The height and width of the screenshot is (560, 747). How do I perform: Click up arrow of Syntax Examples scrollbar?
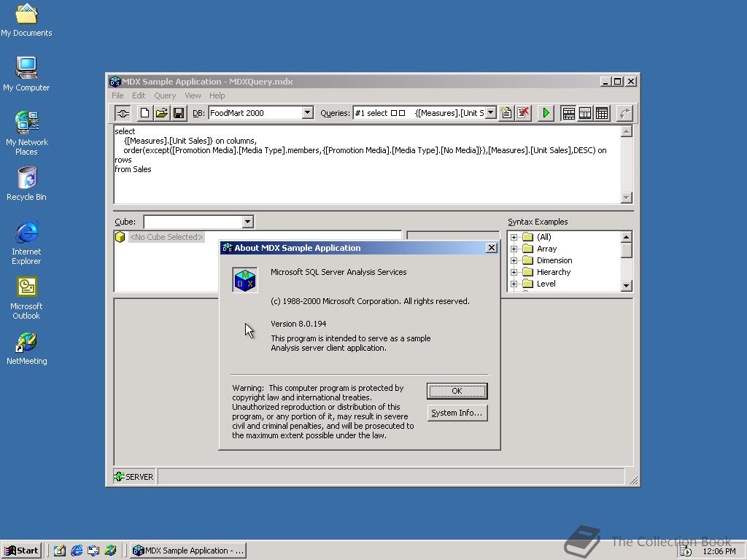[x=627, y=237]
